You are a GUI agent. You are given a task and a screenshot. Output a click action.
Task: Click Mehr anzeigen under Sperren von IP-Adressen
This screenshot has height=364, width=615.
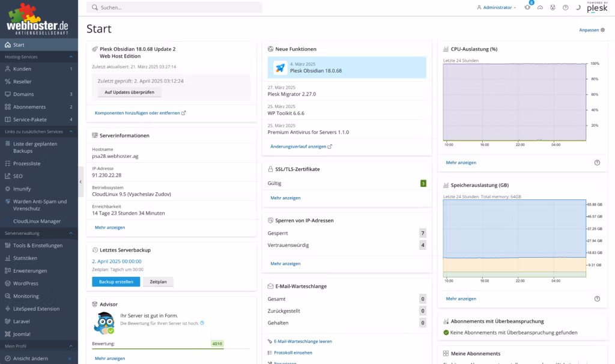pyautogui.click(x=285, y=264)
